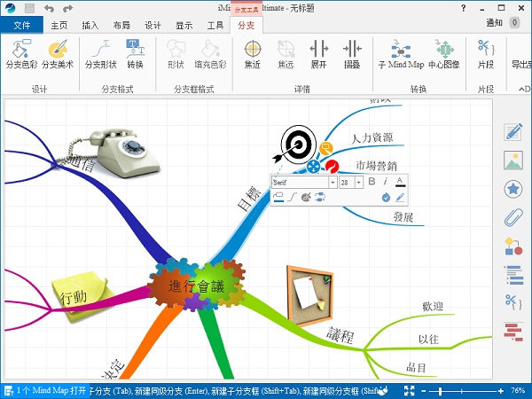This screenshot has height=399, width=532.
Task: Click the font color A swatch
Action: click(x=400, y=182)
